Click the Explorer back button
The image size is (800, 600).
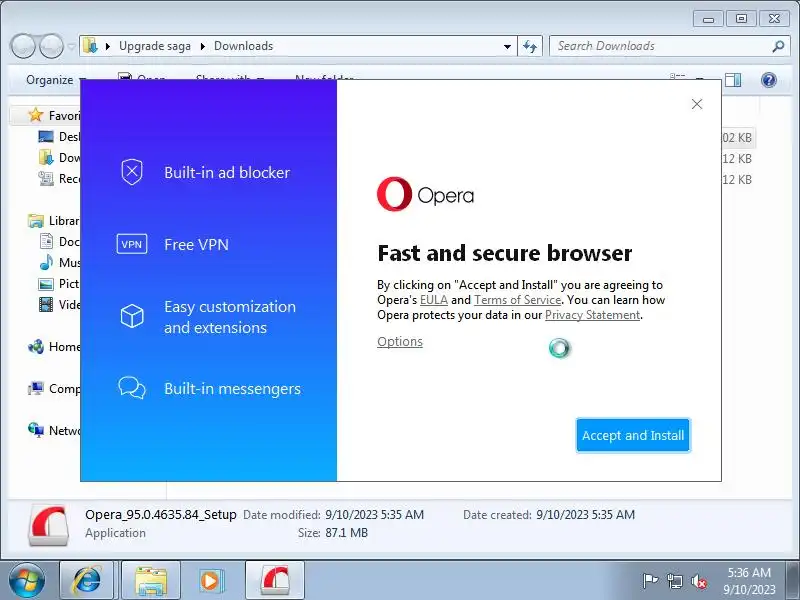coord(23,46)
